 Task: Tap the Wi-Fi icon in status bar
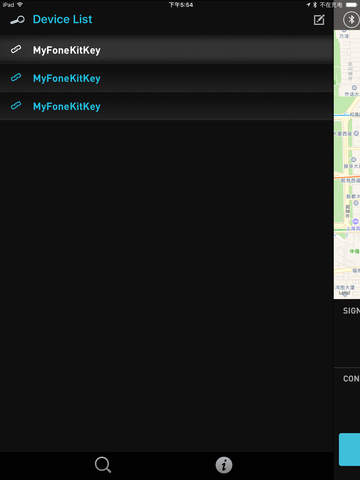(20, 5)
